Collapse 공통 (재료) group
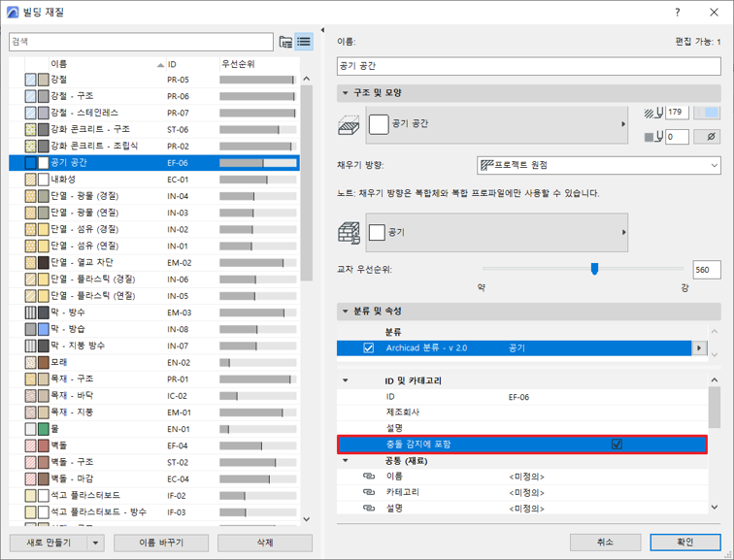734x560 pixels. [x=346, y=461]
